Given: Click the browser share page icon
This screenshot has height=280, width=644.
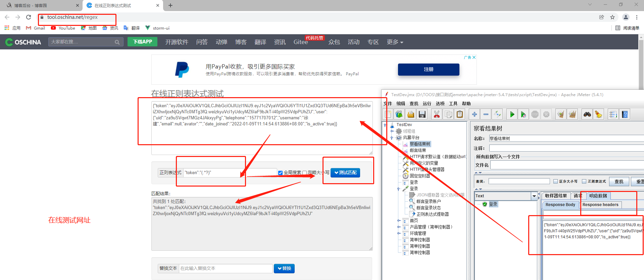Looking at the screenshot, I should tap(602, 17).
